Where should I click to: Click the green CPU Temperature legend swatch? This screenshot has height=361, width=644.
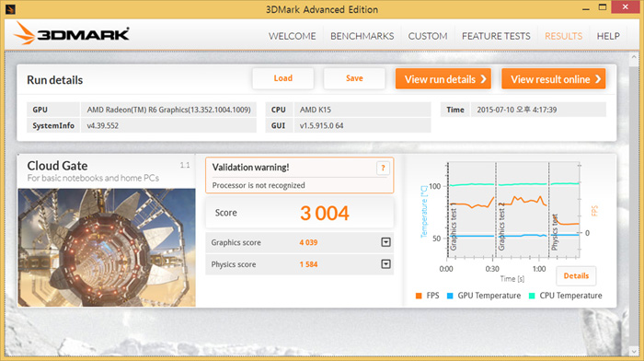(x=532, y=296)
